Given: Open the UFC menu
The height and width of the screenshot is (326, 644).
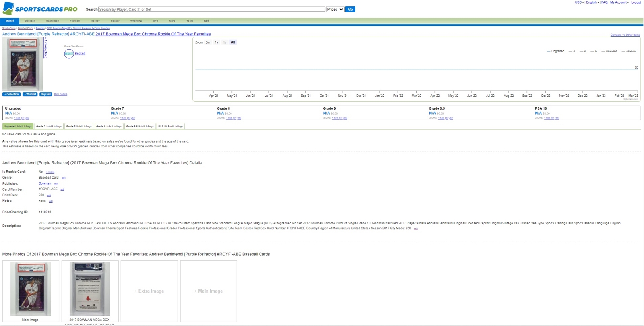Looking at the screenshot, I should tap(155, 21).
